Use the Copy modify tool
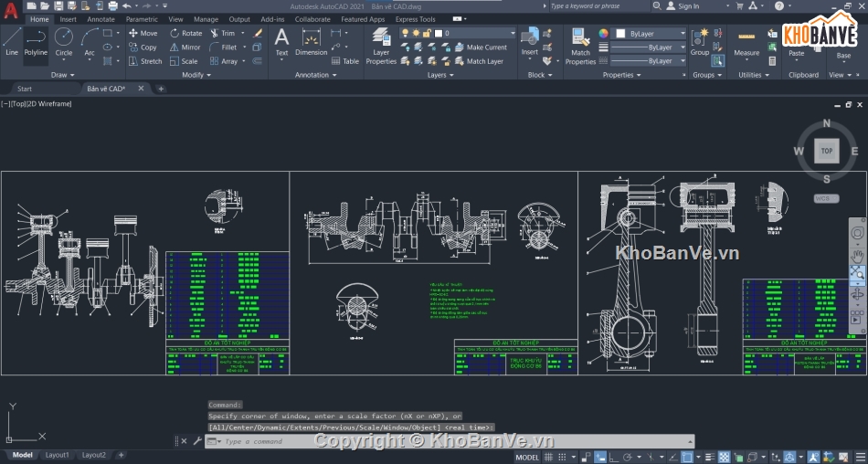The height and width of the screenshot is (464, 868). coord(143,47)
